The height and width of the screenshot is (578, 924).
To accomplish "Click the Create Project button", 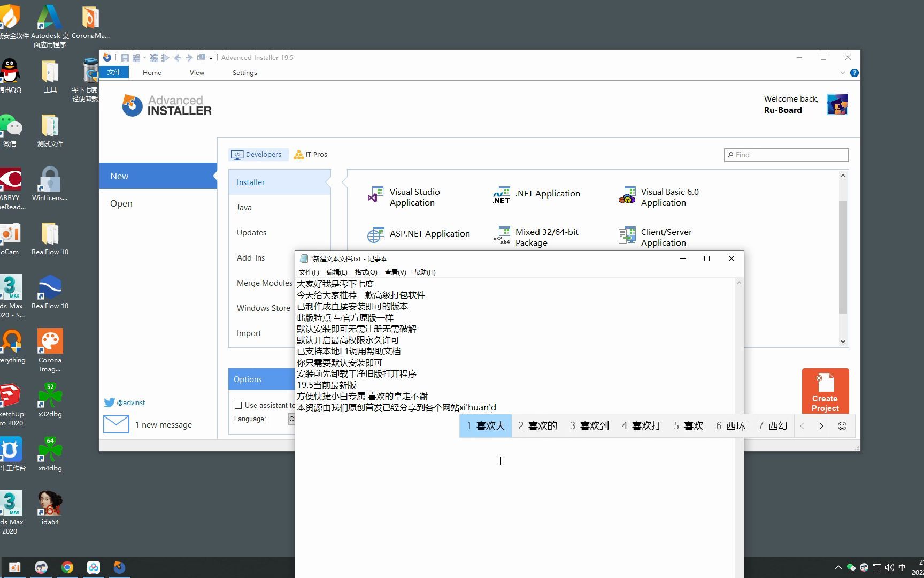I will pyautogui.click(x=825, y=391).
